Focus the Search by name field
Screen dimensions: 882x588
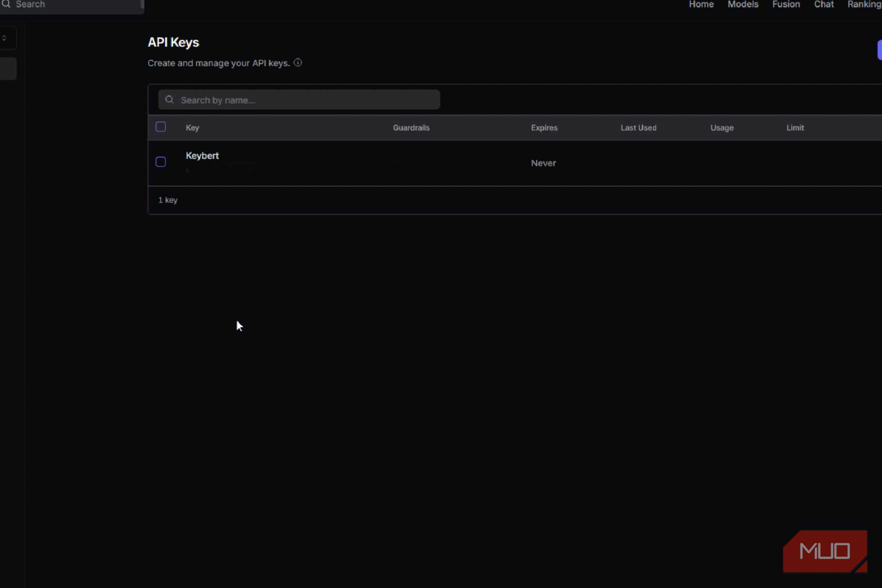(299, 100)
